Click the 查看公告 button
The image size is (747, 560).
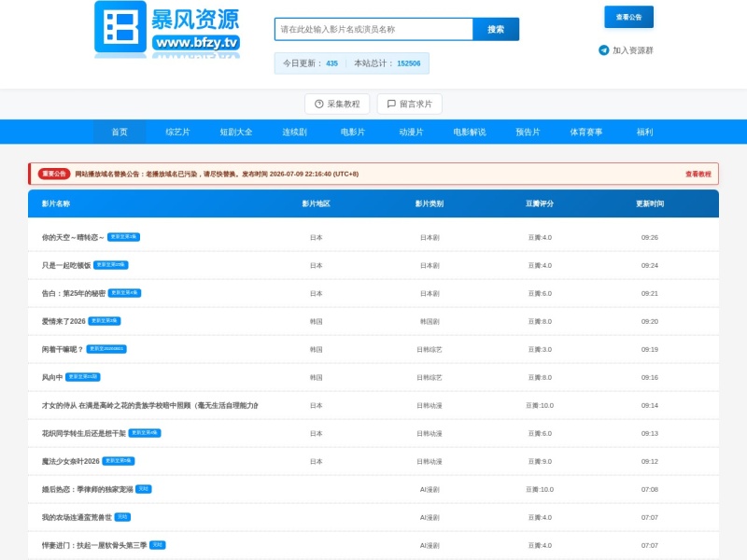(628, 17)
